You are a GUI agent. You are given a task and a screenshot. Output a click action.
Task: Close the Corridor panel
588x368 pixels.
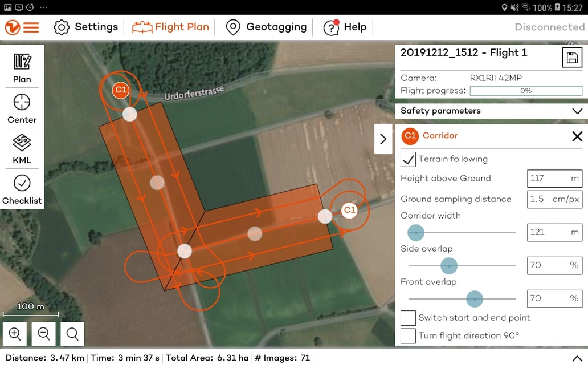[x=577, y=136]
